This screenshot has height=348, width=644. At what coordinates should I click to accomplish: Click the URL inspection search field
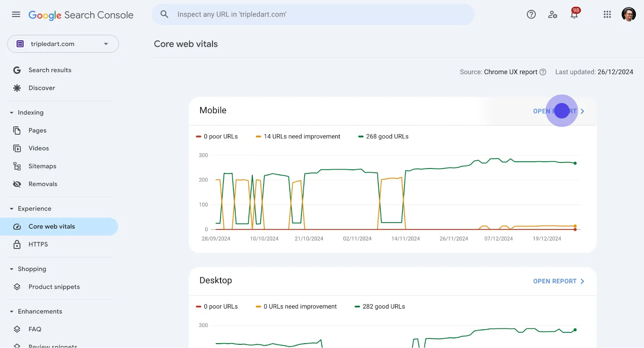pyautogui.click(x=313, y=14)
